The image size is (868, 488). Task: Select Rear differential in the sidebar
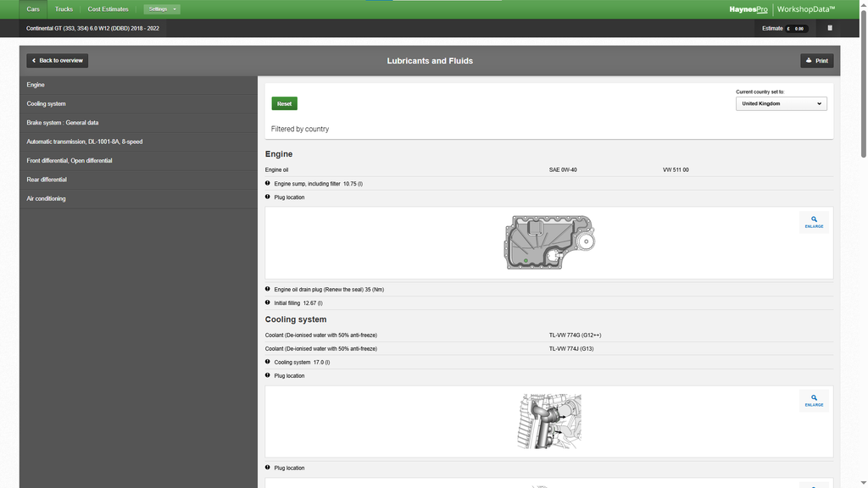(138, 180)
